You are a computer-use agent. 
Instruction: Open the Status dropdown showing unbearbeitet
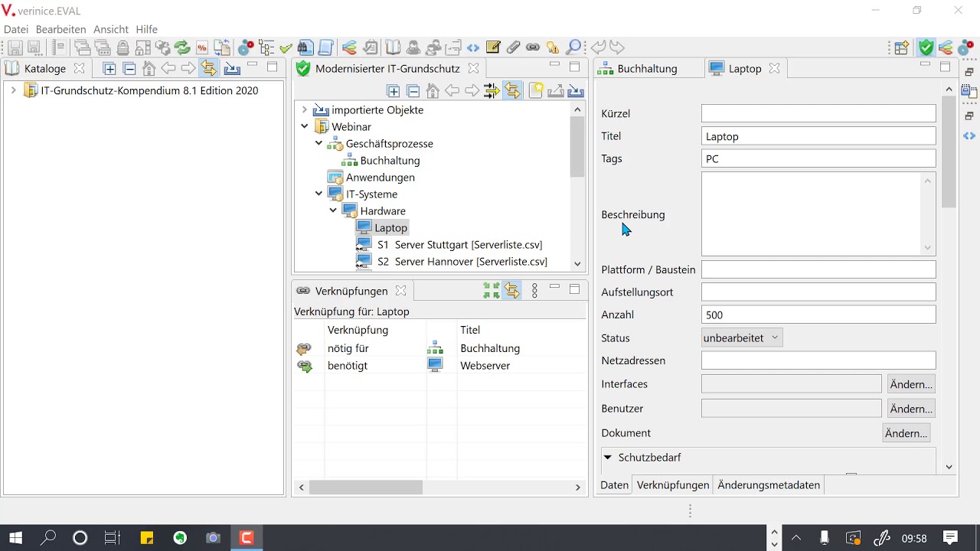click(742, 337)
